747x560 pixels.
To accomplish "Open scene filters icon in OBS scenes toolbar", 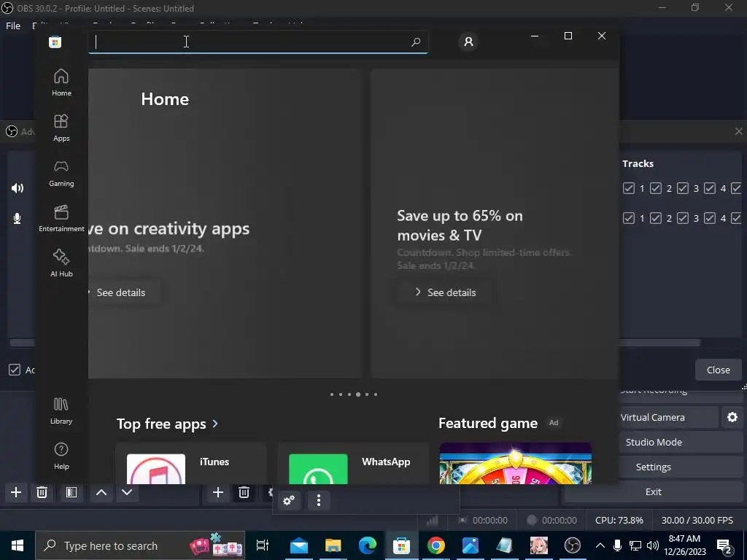I will (71, 492).
